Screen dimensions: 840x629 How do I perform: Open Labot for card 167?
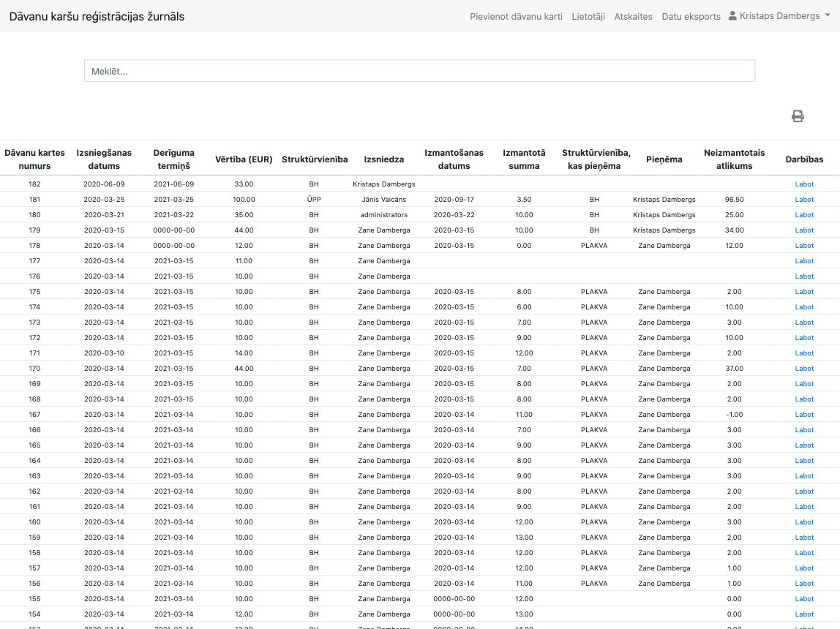(x=804, y=415)
